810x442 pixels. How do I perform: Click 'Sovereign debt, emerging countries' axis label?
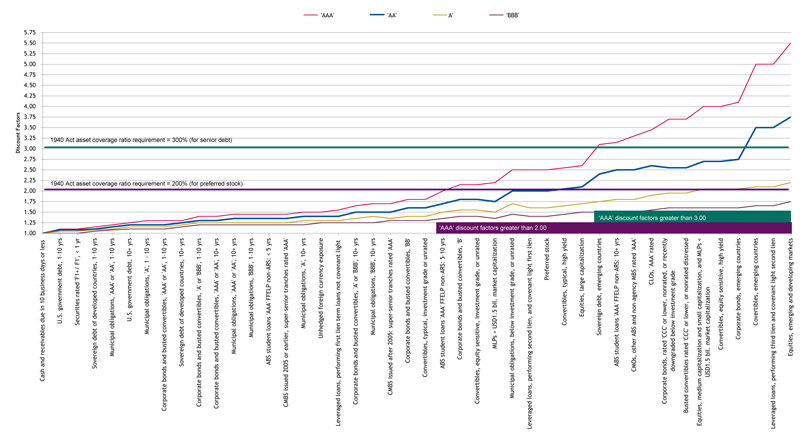coord(599,287)
